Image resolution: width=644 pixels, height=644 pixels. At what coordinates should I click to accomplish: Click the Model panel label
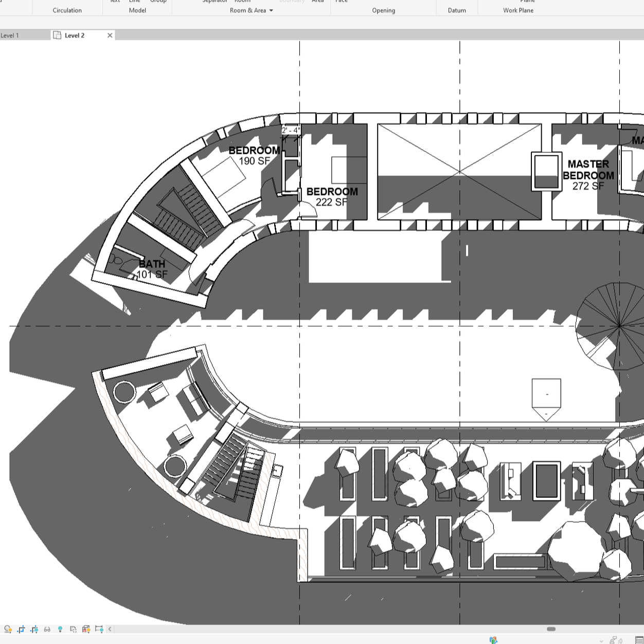click(137, 10)
